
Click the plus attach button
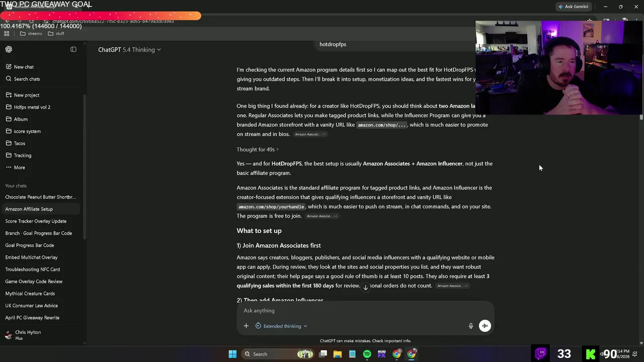(x=246, y=326)
